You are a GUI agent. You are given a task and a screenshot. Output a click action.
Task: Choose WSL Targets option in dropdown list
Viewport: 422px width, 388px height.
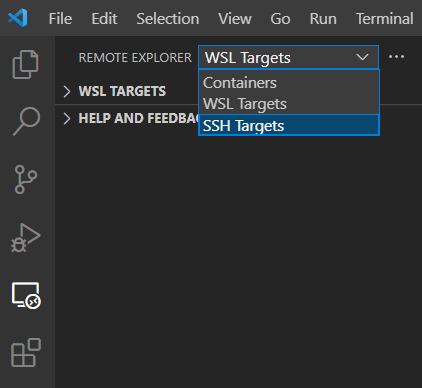pos(289,104)
